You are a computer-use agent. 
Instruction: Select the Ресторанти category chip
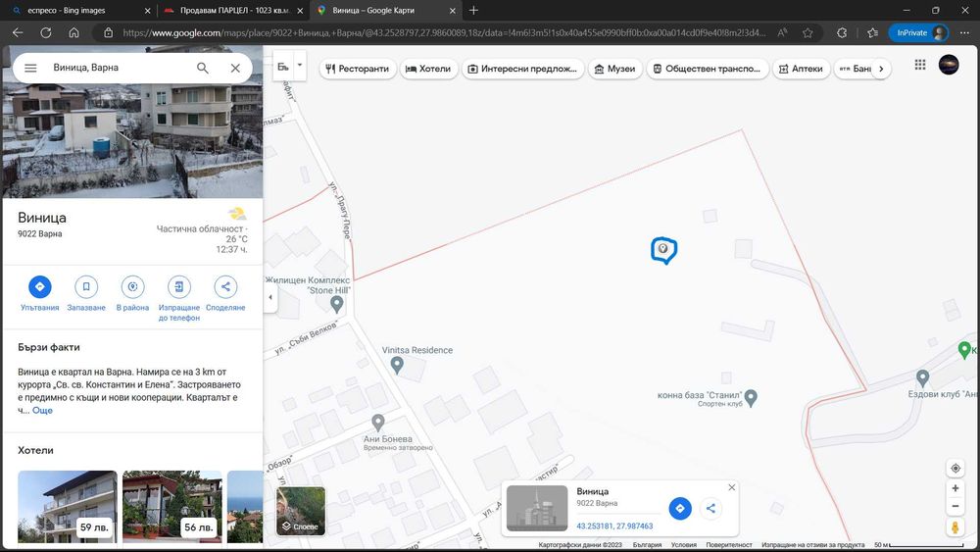pyautogui.click(x=358, y=69)
